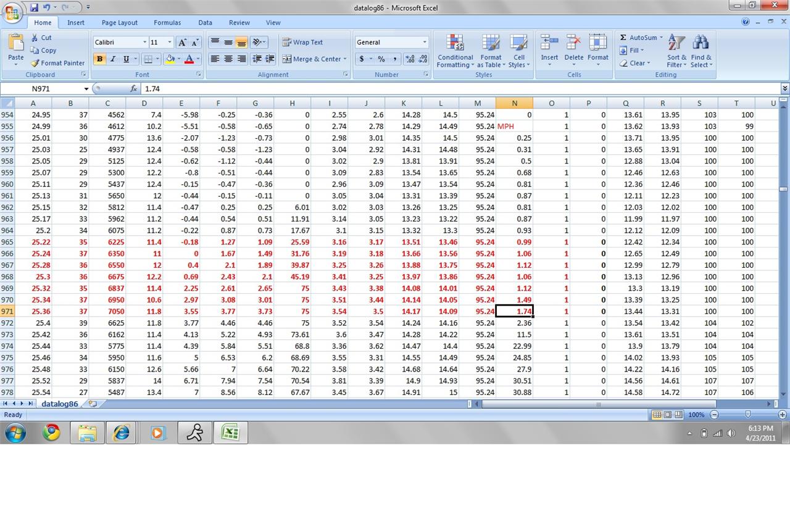Click the Paste icon
790x532 pixels.
tap(16, 43)
